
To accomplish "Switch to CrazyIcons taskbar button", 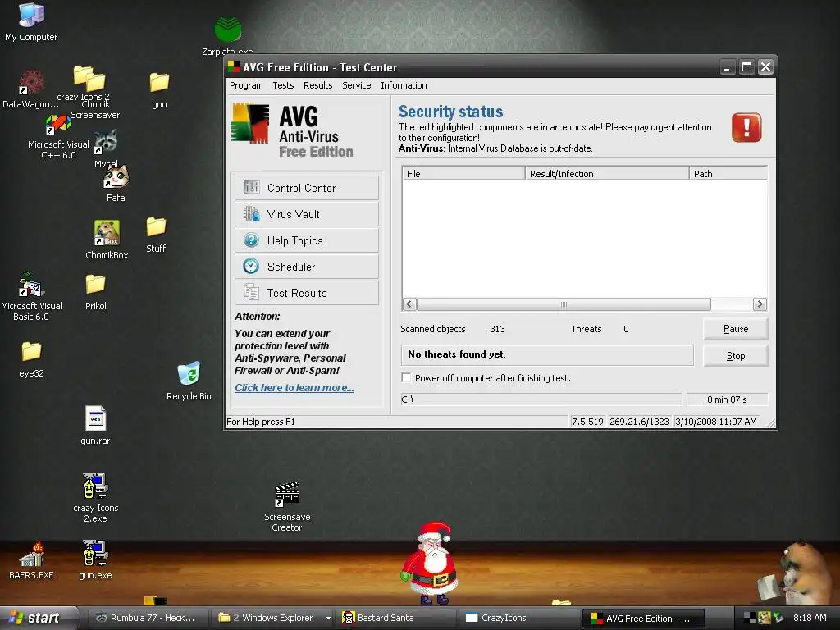I will 519,618.
